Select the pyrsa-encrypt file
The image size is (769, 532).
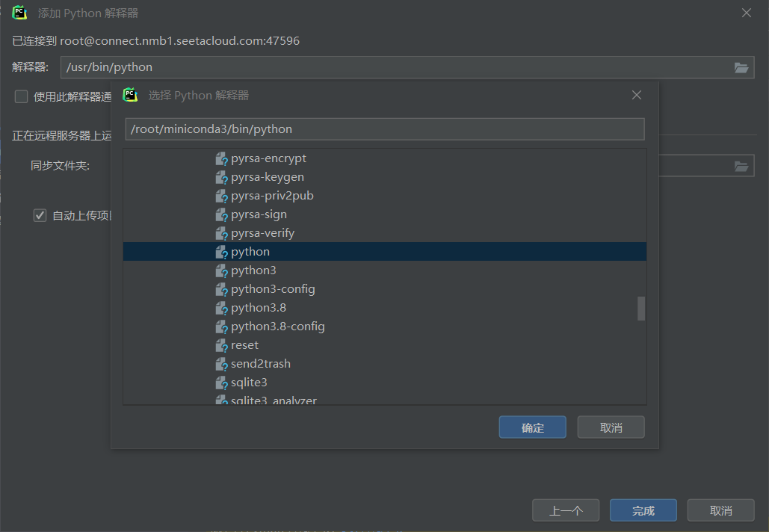[x=268, y=158]
